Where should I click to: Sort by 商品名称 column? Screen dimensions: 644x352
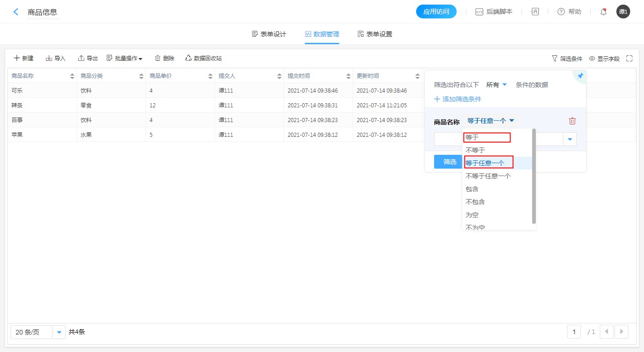point(72,76)
